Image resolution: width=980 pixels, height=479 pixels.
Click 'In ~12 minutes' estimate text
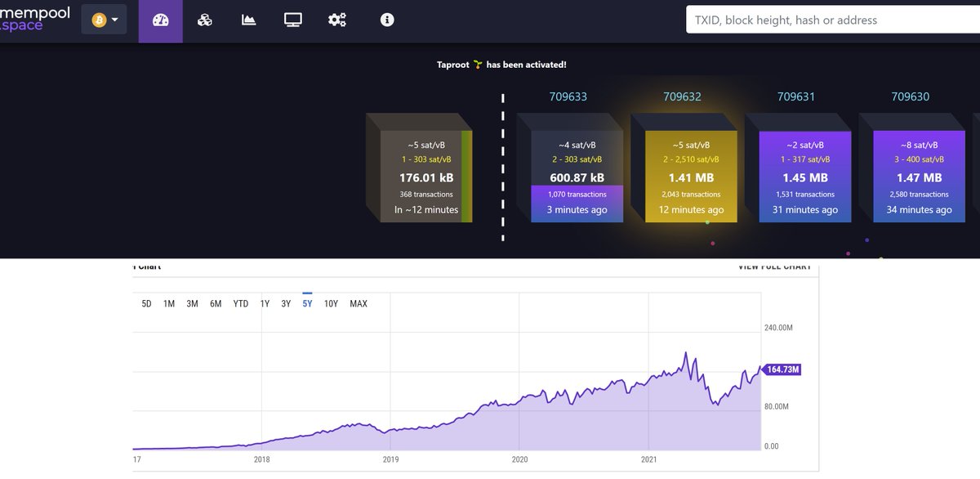point(426,210)
